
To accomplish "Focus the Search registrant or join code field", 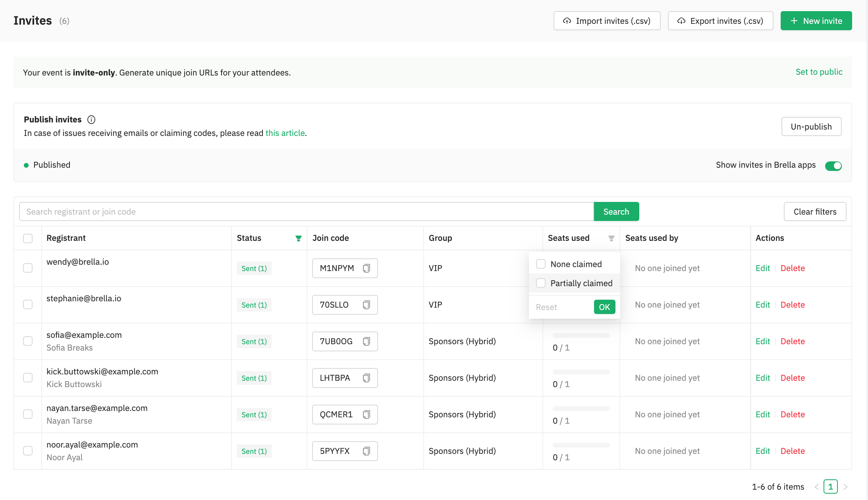I will (x=306, y=211).
